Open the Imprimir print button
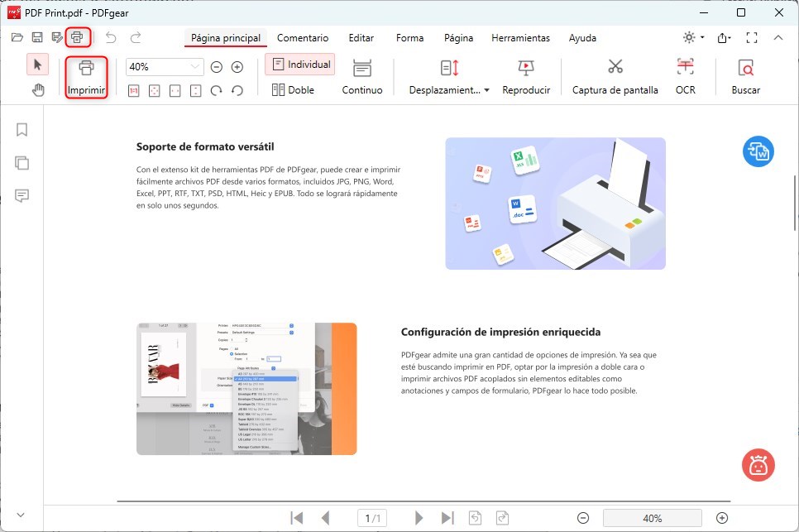 tap(86, 78)
